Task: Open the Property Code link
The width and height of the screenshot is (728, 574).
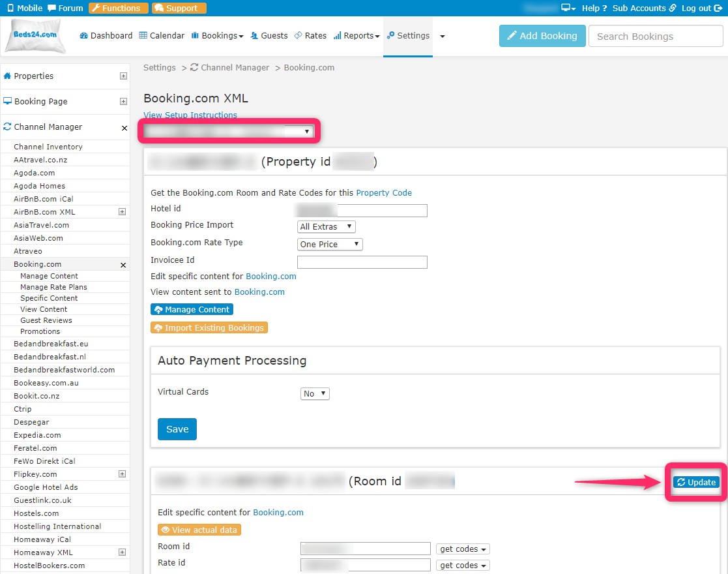Action: (x=384, y=192)
